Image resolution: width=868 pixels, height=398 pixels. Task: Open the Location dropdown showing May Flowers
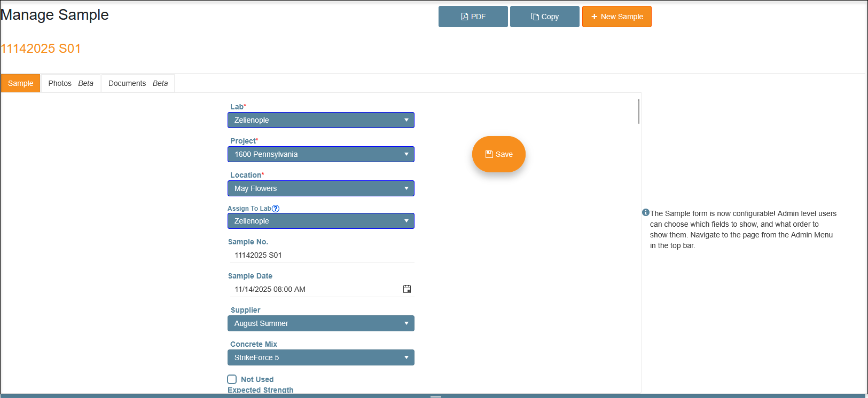pos(320,188)
